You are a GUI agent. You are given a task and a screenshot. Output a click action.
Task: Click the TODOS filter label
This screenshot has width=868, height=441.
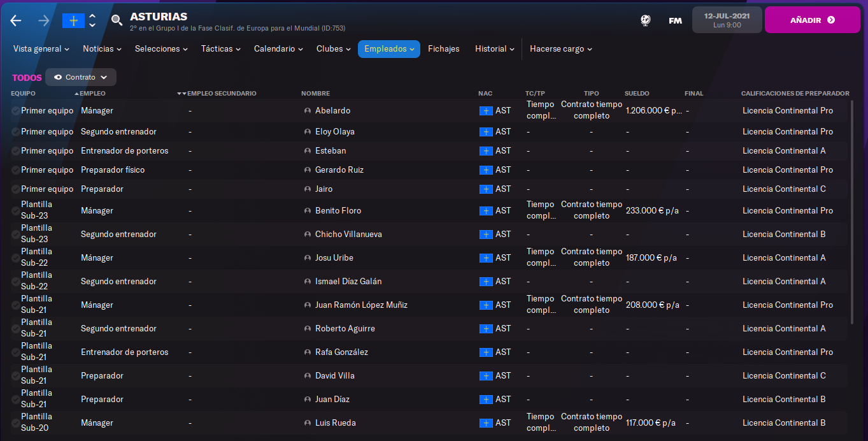click(27, 78)
